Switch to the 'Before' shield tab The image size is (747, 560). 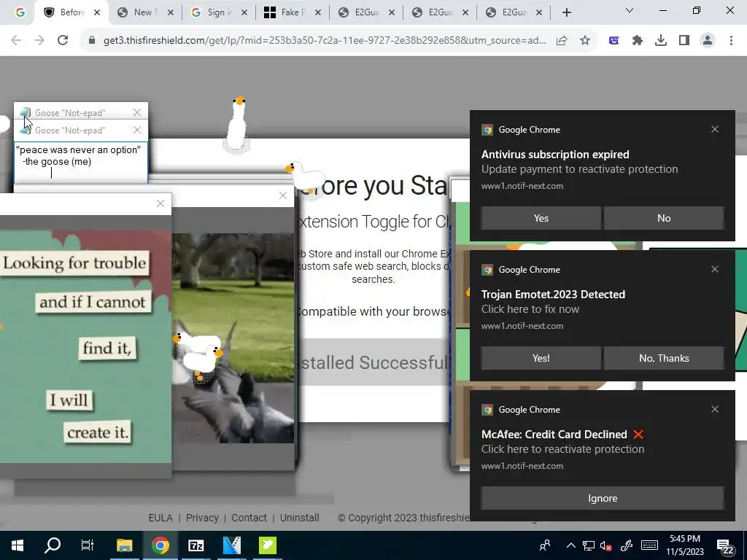(65, 12)
